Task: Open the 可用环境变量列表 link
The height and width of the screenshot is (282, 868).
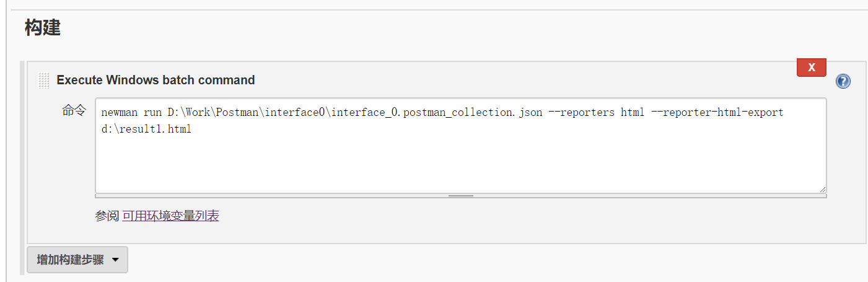Action: pyautogui.click(x=170, y=216)
